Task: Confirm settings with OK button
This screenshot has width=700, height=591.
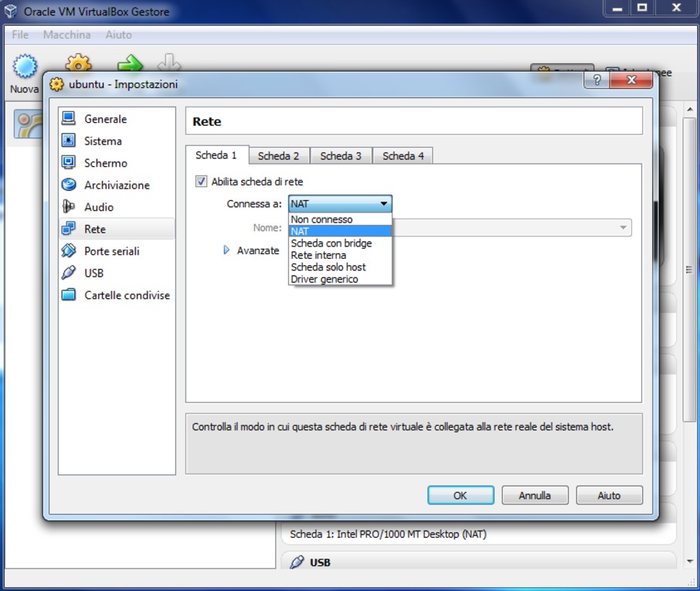Action: tap(460, 495)
